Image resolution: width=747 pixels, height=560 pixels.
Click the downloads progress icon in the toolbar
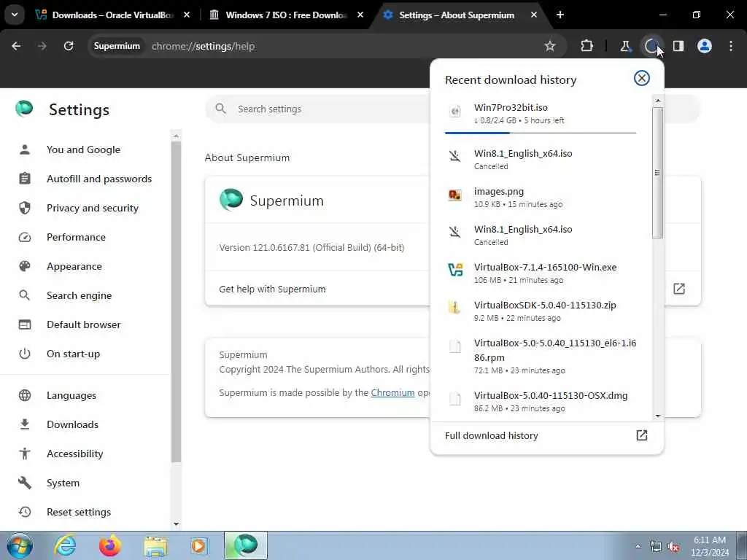(651, 46)
